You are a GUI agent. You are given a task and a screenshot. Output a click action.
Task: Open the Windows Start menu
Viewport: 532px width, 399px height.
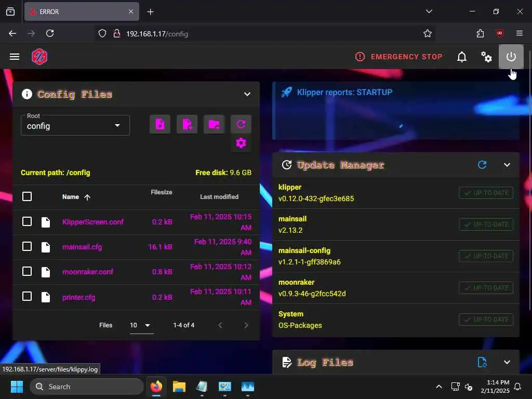pos(17,387)
